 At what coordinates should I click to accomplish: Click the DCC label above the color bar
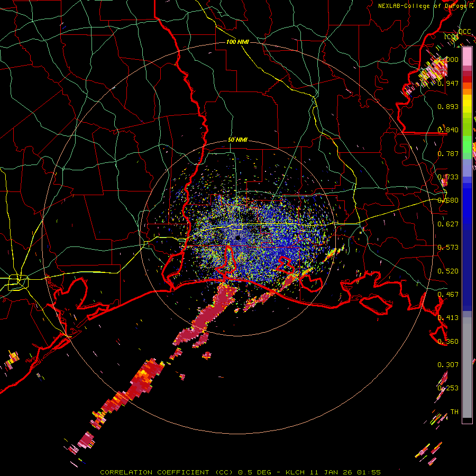(x=464, y=32)
